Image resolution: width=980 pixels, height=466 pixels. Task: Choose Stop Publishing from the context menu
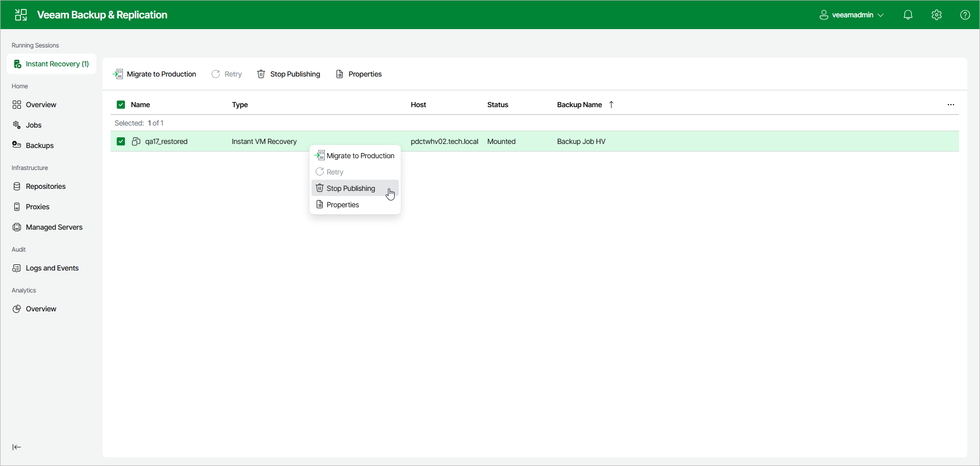351,188
